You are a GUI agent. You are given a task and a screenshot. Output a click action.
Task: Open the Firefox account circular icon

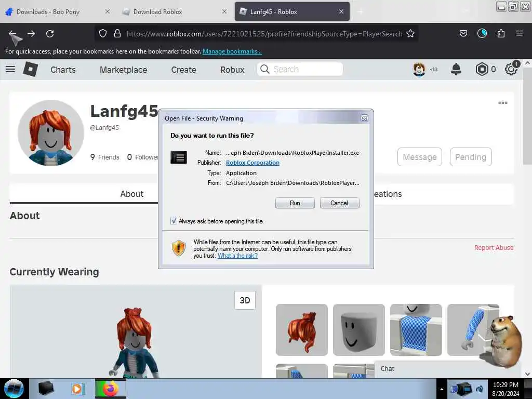(x=482, y=33)
